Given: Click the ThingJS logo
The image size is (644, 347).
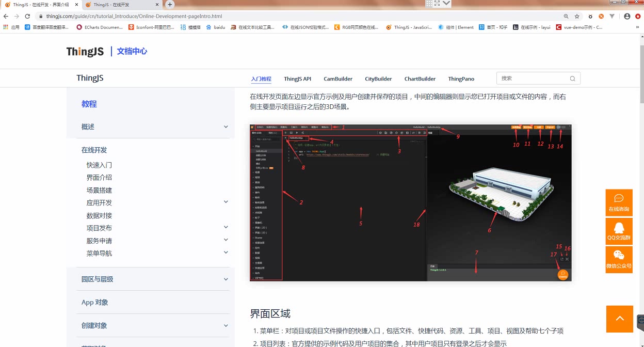Looking at the screenshot, I should pyautogui.click(x=84, y=51).
